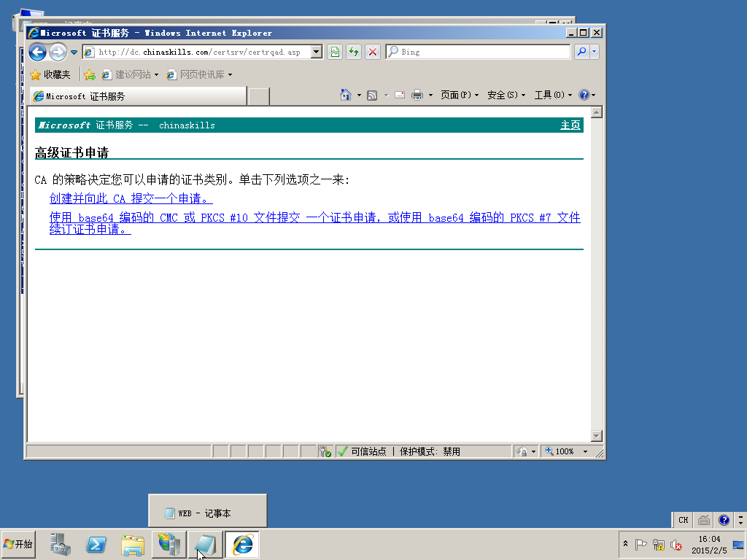This screenshot has width=747, height=560.
Task: Click the read mail icon in command bar
Action: pos(400,96)
